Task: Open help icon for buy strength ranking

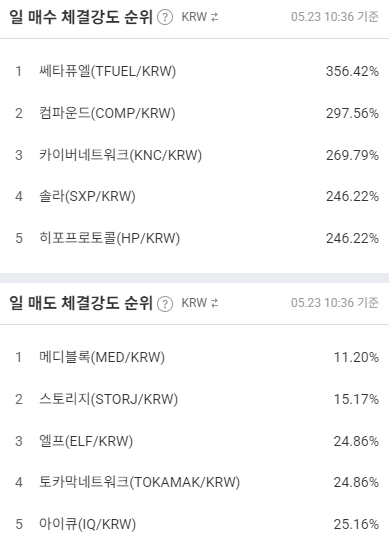Action: click(165, 17)
